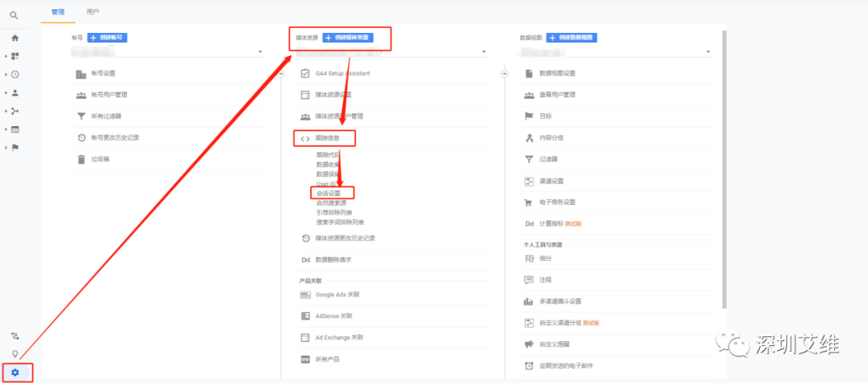Click the 所有过滤器 funnel icon
Screen dimensions: 868x383
tap(81, 116)
